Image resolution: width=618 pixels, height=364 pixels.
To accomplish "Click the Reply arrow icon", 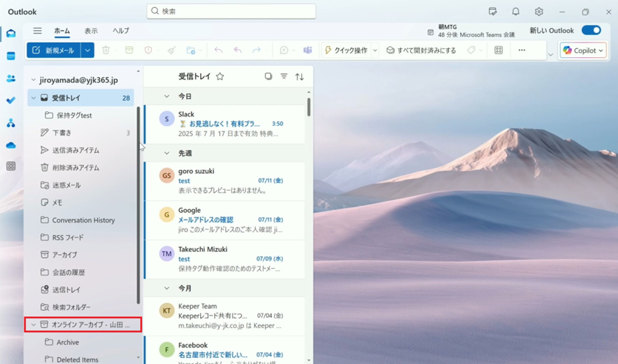I will [x=219, y=50].
